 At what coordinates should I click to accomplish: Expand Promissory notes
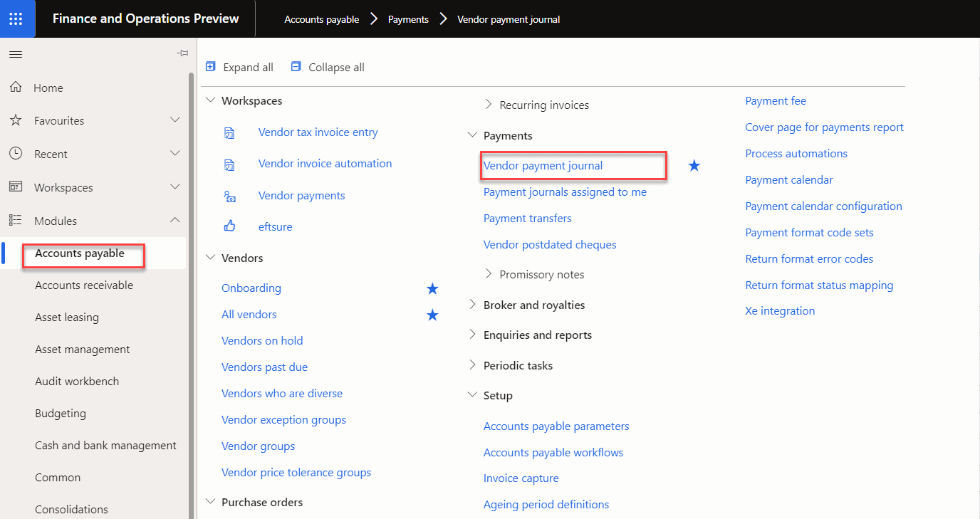[x=488, y=274]
